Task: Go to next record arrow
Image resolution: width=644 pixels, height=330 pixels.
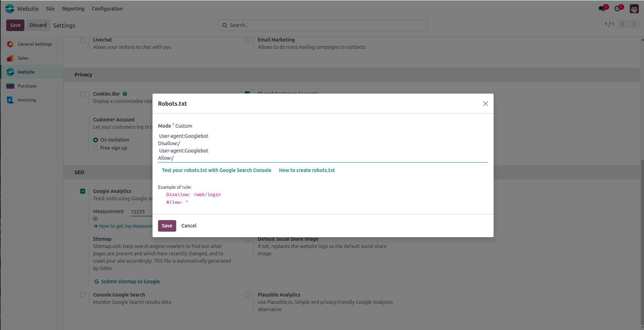Action: pyautogui.click(x=634, y=24)
